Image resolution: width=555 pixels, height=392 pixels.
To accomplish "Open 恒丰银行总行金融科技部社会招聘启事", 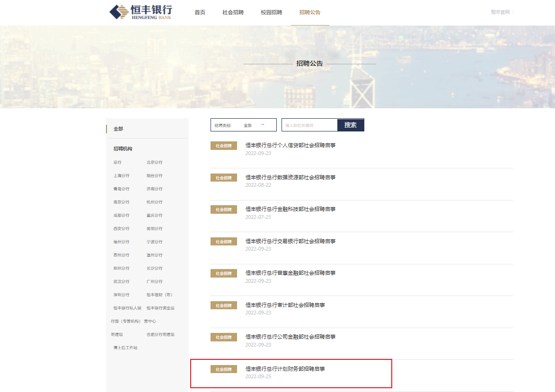I will click(x=290, y=209).
